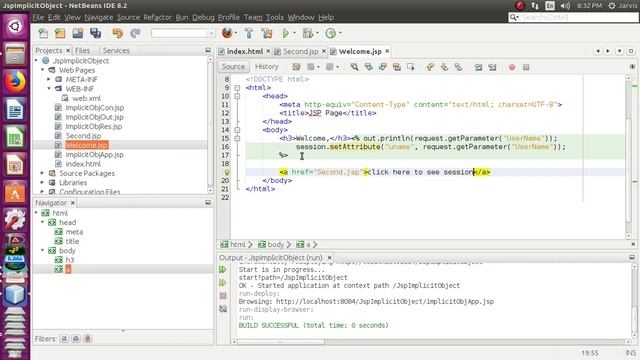Toggle the second Navigator filter button
Image resolution: width=640 pixels, height=360 pixels.
pos(76,338)
